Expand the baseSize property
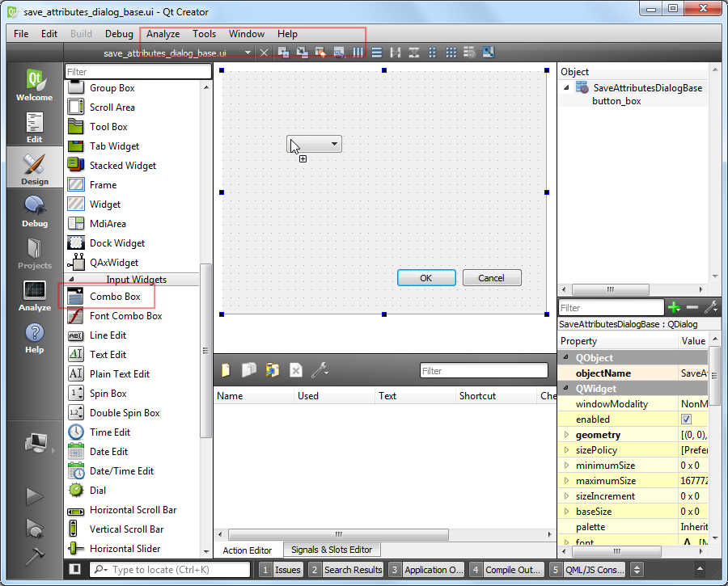The width and height of the screenshot is (728, 586). click(x=566, y=512)
